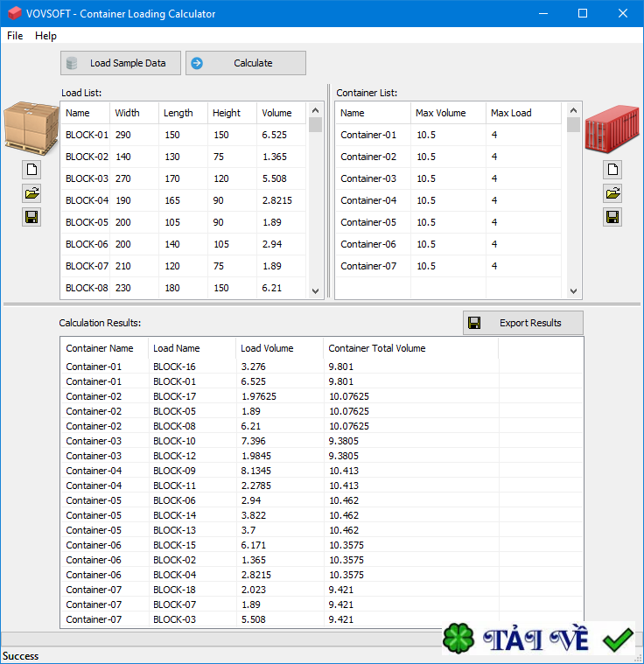Select BLOCK-08 row in Load List
This screenshot has height=664, width=644.
pyautogui.click(x=184, y=288)
